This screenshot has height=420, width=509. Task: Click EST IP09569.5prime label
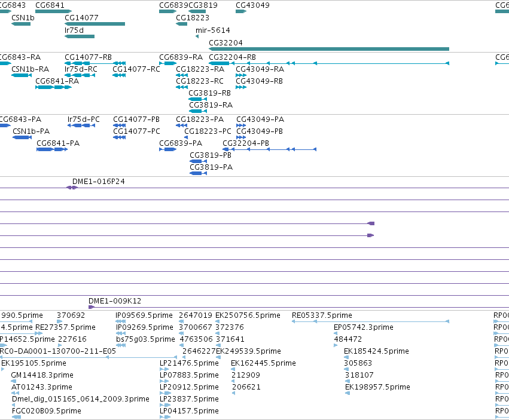click(x=144, y=315)
